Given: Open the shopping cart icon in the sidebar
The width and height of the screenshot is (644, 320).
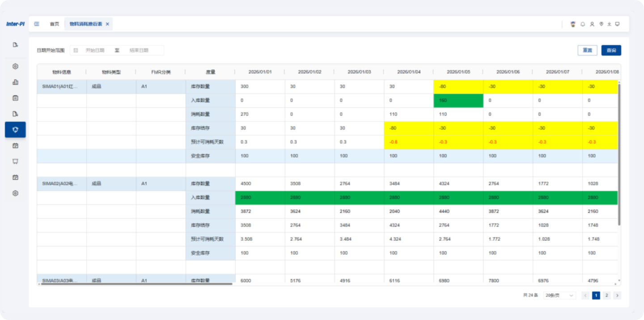Looking at the screenshot, I should coord(15,161).
